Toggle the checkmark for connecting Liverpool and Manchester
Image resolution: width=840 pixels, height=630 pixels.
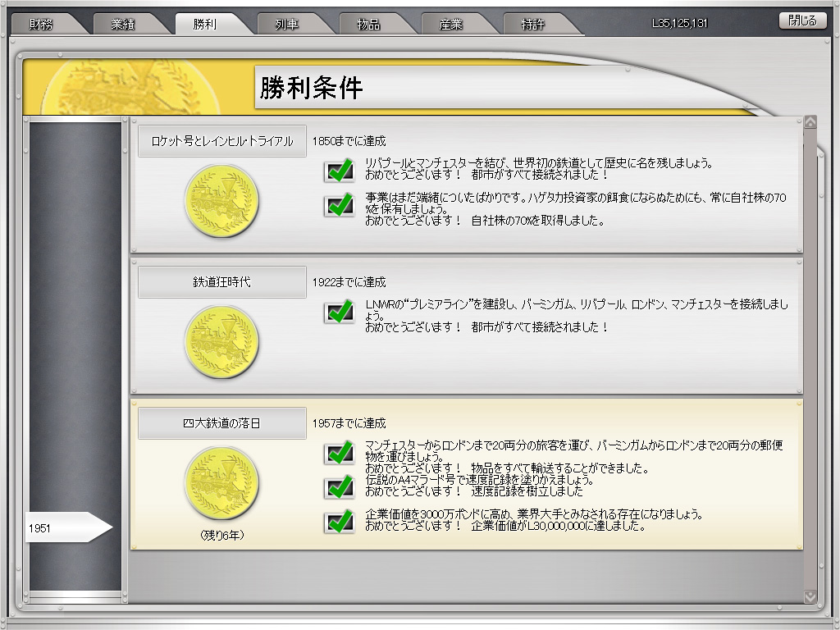tap(339, 171)
